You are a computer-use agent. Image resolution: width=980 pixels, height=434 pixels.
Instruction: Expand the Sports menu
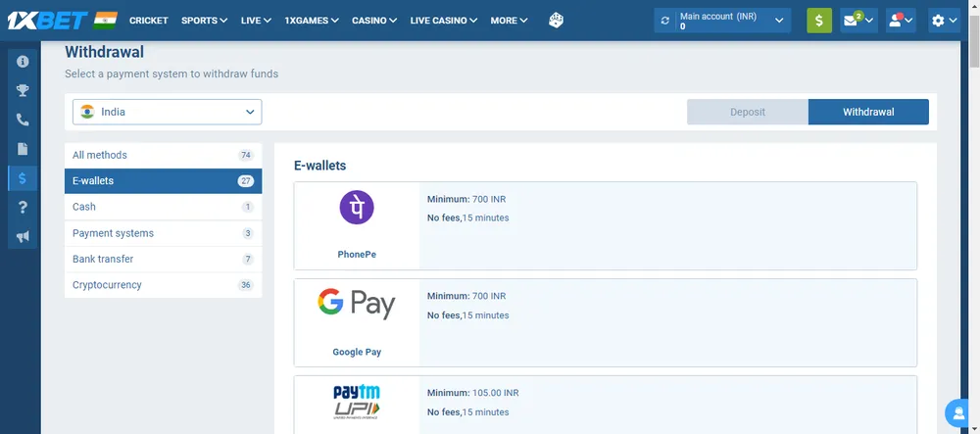coord(205,21)
